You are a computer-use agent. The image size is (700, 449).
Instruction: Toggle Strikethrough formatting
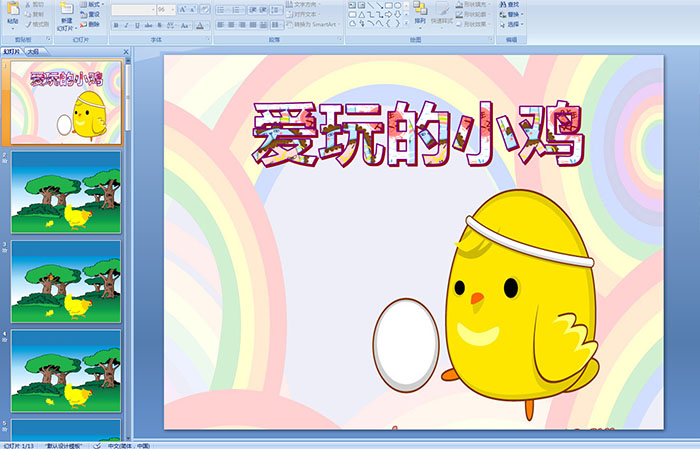(x=148, y=25)
